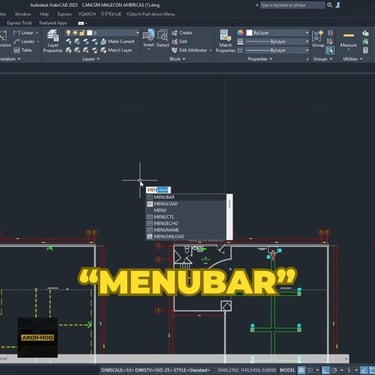Select MENUBAR from the command suggestions
375x375 pixels.
[x=186, y=197]
